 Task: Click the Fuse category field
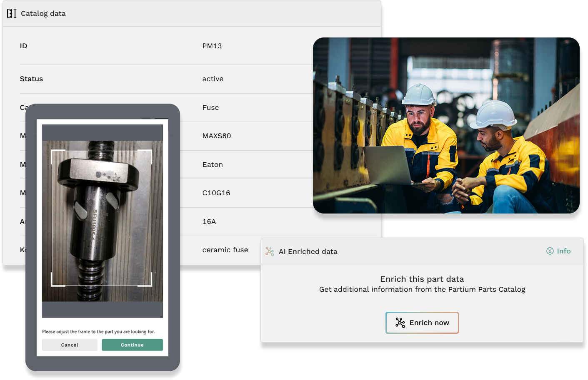(x=210, y=107)
